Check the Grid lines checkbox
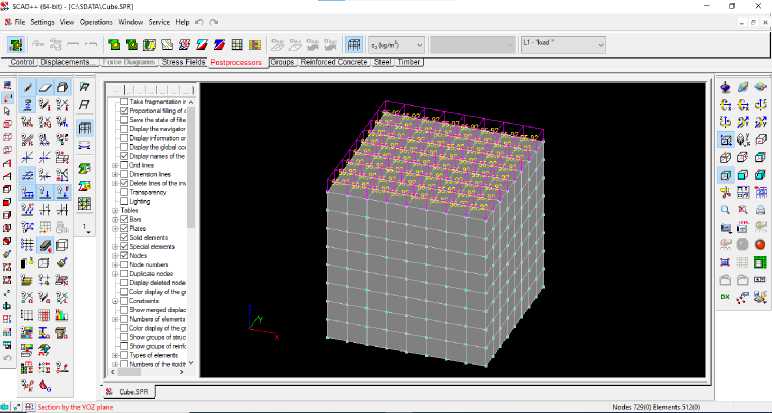The width and height of the screenshot is (772, 413). tap(124, 165)
